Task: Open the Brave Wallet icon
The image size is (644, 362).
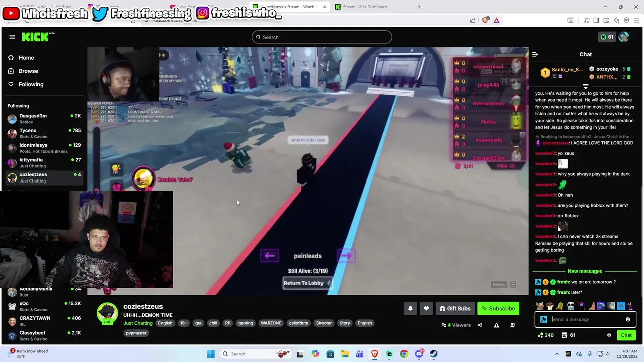Action: click(x=606, y=20)
